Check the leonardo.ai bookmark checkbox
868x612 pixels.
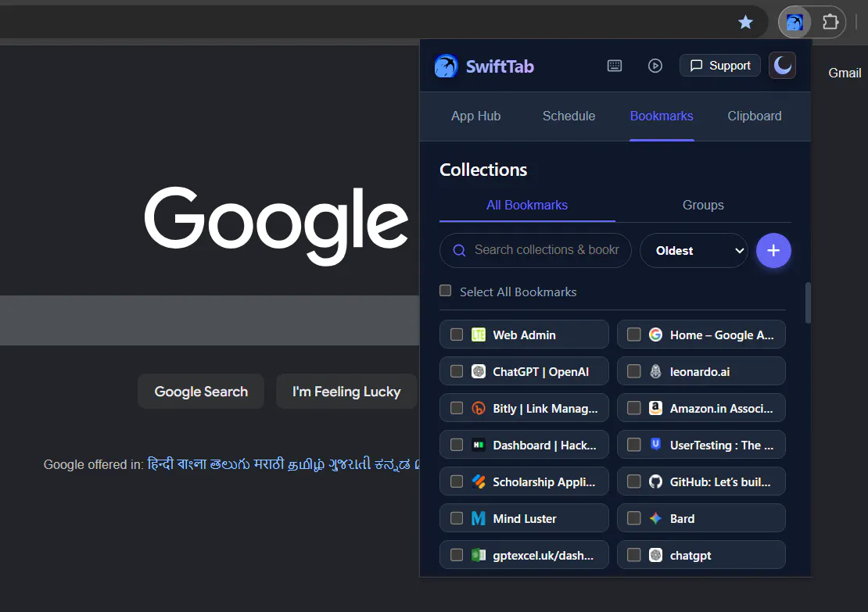[x=633, y=371]
